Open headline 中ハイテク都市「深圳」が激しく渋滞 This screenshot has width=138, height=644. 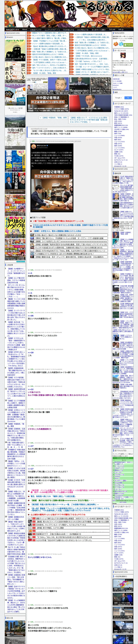click(x=50, y=36)
